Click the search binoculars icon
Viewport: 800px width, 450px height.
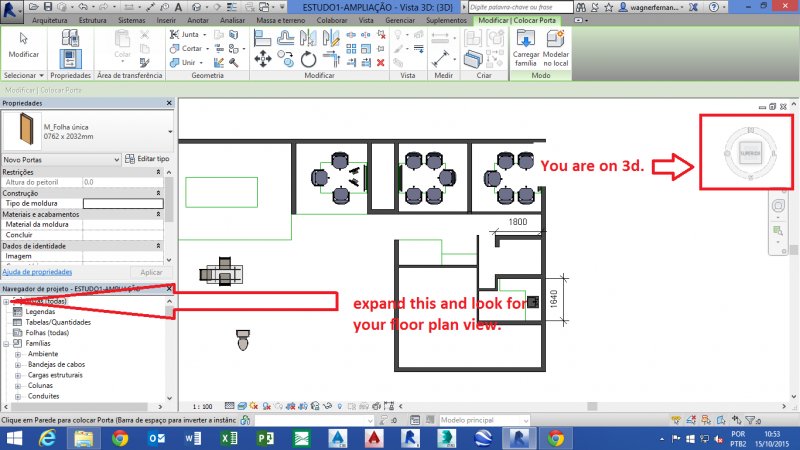pos(581,7)
